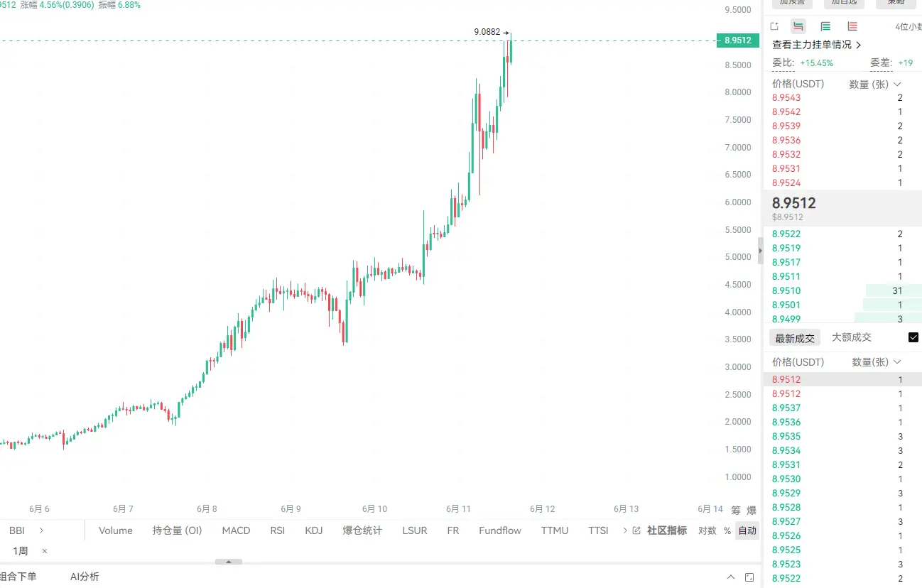Click the 8.9510 bid depth bar row
The width and height of the screenshot is (922, 588).
(x=842, y=290)
